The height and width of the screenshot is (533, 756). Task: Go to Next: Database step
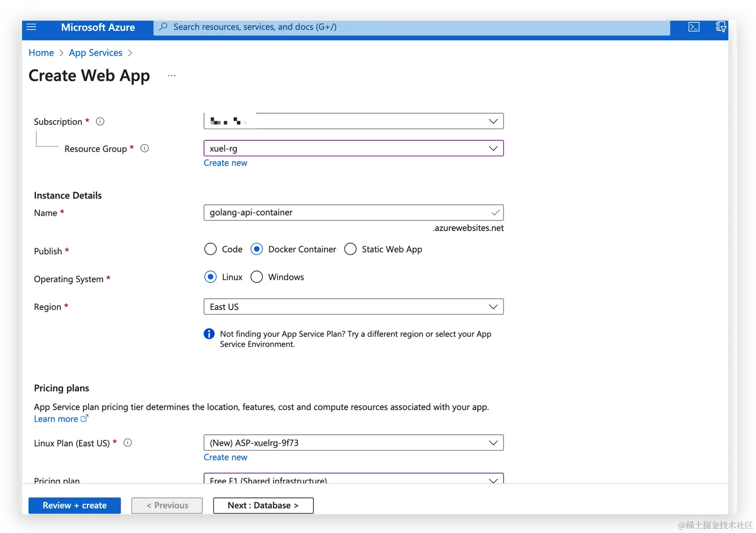pos(263,505)
